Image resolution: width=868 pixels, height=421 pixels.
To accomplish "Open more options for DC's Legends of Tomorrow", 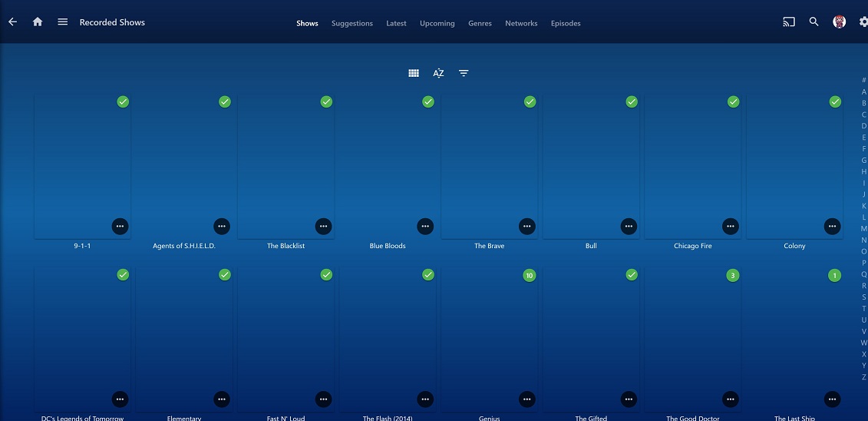I will [120, 399].
